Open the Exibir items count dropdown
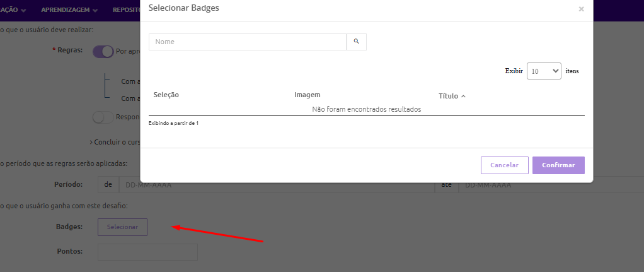The image size is (644, 272). 544,71
